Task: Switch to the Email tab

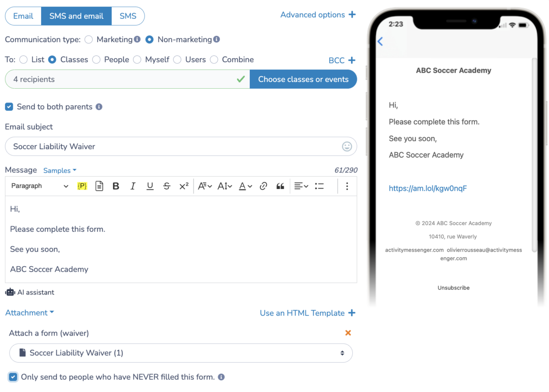Action: coord(23,16)
